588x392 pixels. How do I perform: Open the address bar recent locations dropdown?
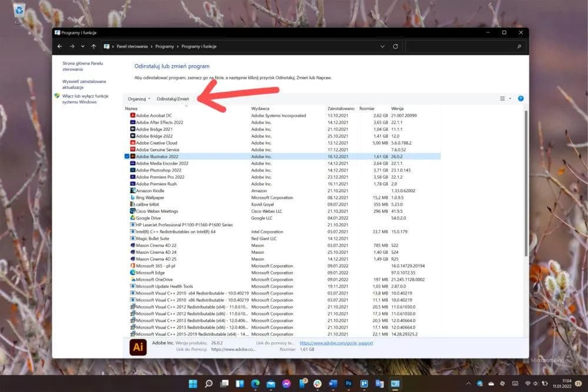[383, 46]
